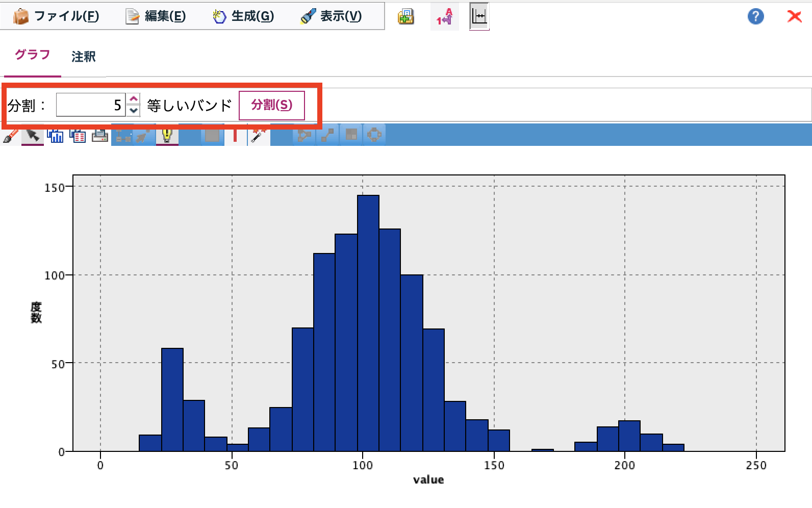Decrease the 分割 count with down arrow
812x508 pixels.
(x=134, y=110)
